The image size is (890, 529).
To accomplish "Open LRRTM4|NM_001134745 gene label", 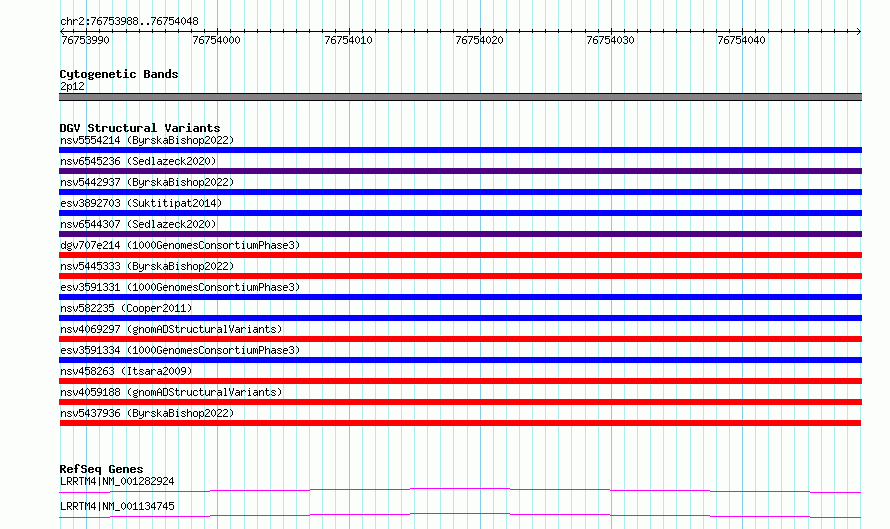I will pyautogui.click(x=117, y=506).
